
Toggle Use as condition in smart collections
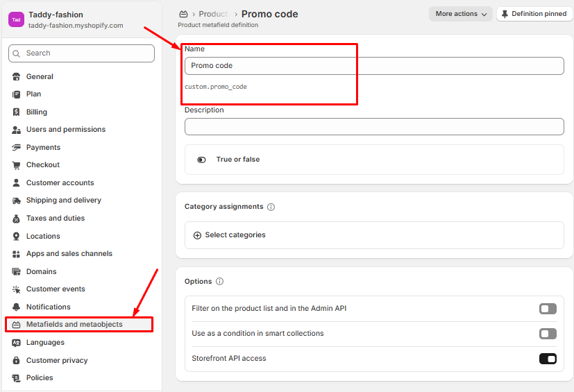[548, 334]
